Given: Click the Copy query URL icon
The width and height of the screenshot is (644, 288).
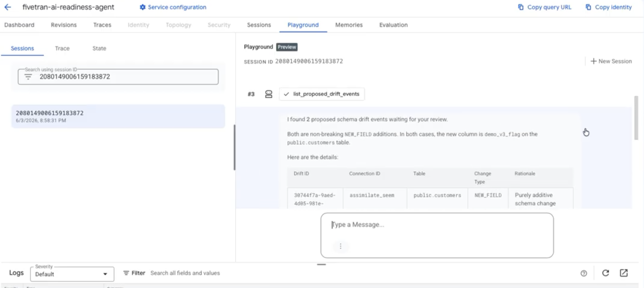Looking at the screenshot, I should (x=520, y=7).
